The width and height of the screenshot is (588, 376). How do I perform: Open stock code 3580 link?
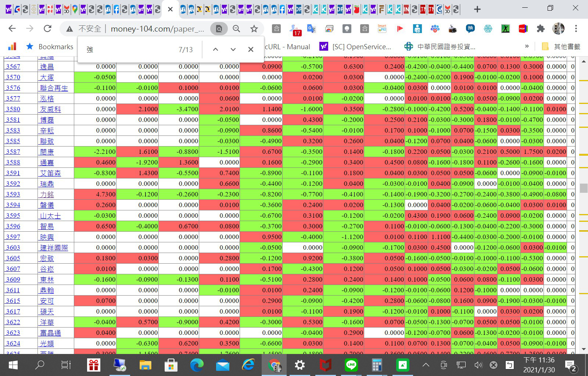coord(13,109)
